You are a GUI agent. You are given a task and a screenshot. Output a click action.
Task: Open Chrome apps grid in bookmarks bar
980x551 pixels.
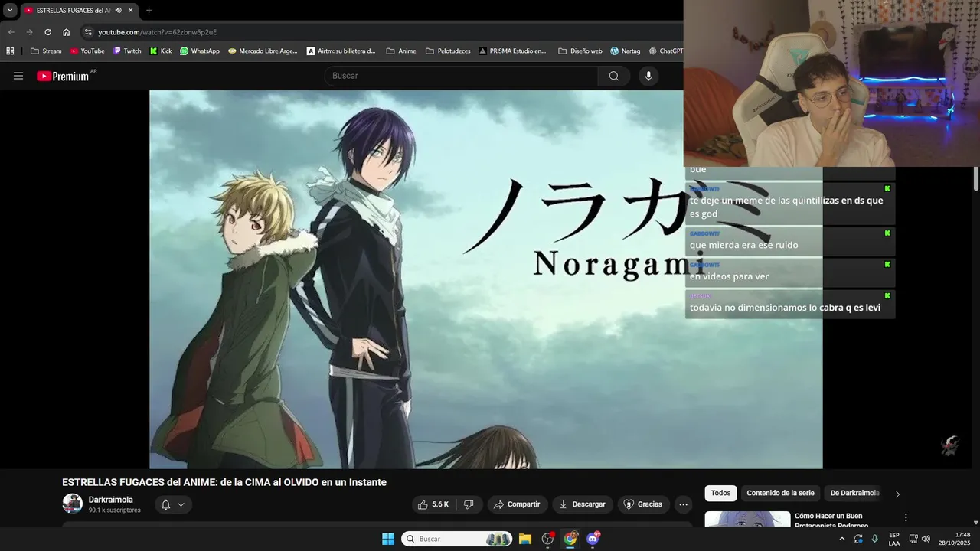click(x=10, y=51)
